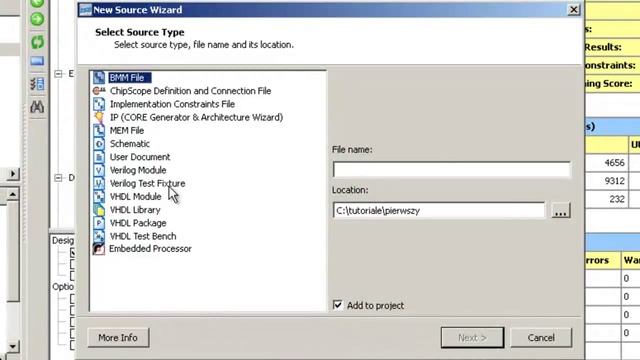The width and height of the screenshot is (640, 360).
Task: Choose Schematic source type
Action: [x=129, y=144]
